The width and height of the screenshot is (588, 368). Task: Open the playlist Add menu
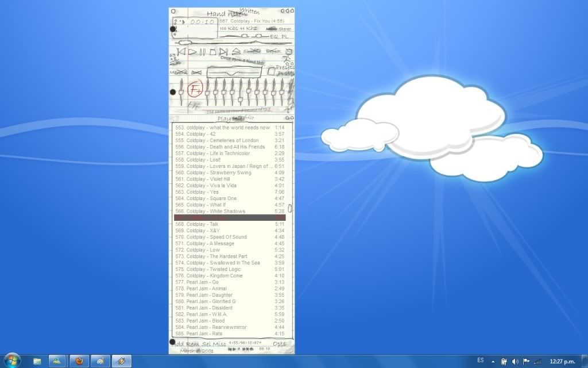coord(179,344)
